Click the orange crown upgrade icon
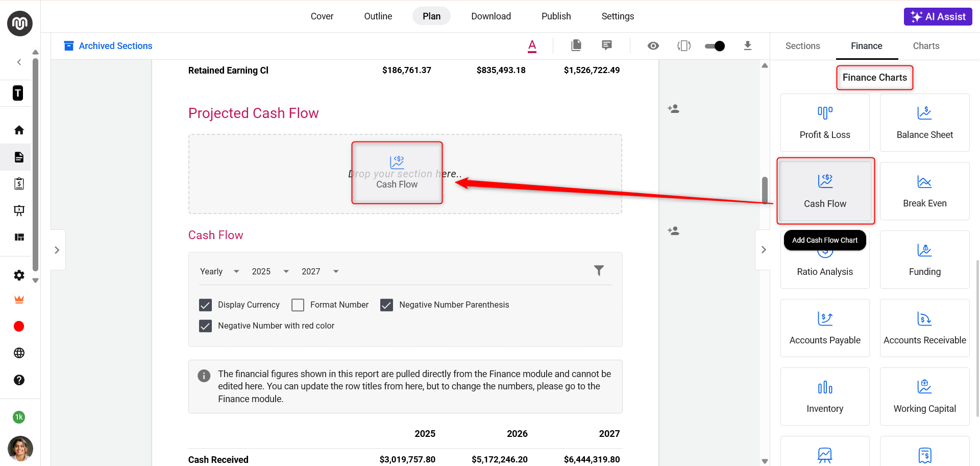 [x=19, y=300]
